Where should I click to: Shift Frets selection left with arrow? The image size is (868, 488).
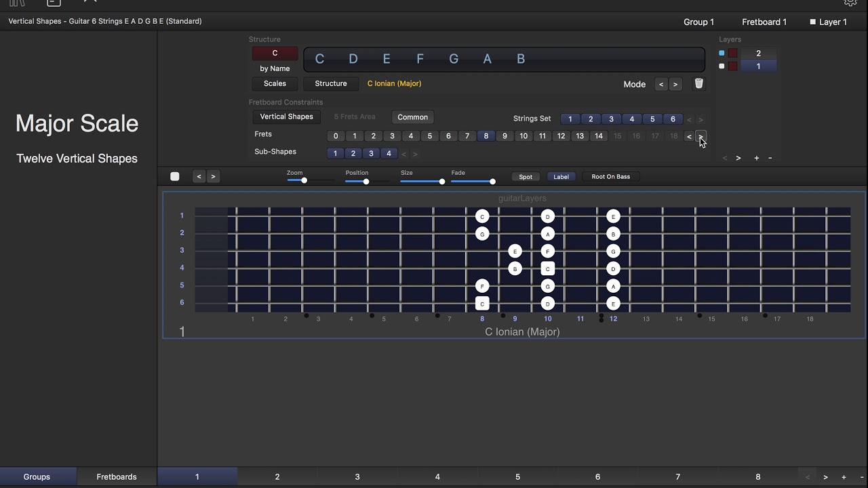(x=690, y=136)
